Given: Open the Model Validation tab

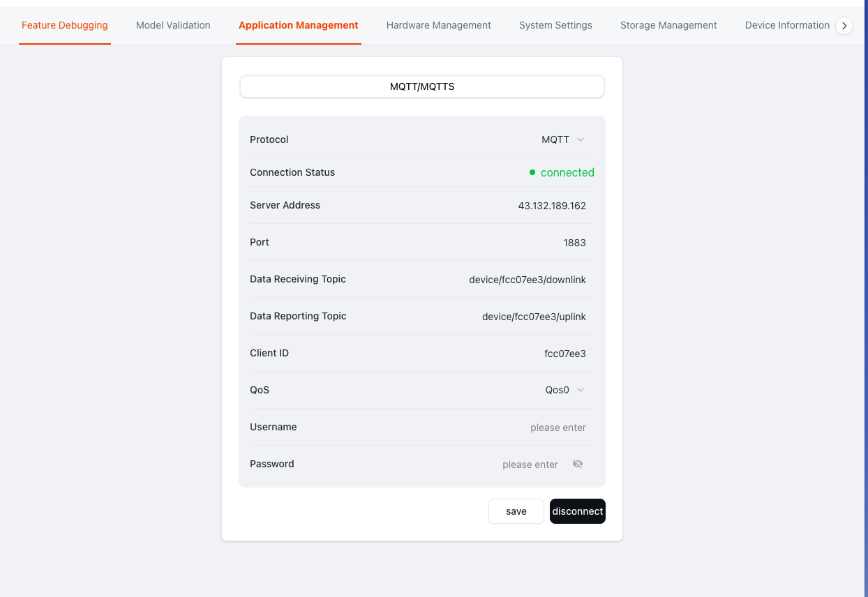Looking at the screenshot, I should point(173,25).
